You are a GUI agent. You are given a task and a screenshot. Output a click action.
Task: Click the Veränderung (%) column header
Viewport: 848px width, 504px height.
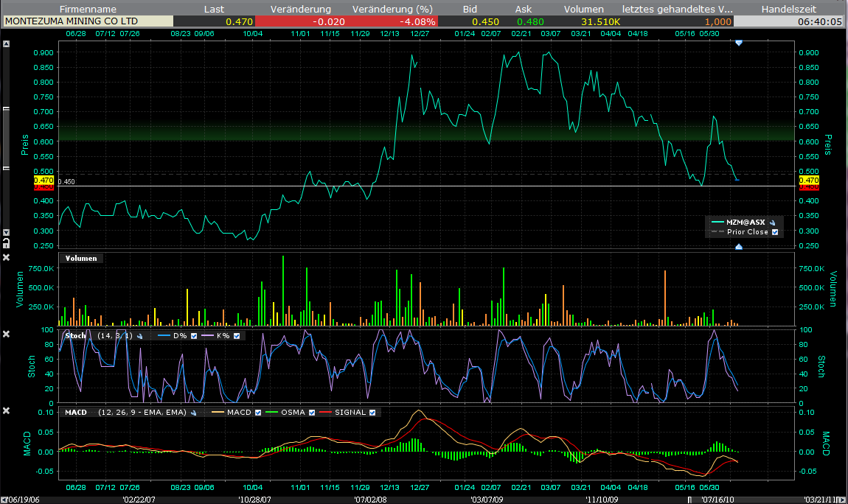(x=392, y=9)
